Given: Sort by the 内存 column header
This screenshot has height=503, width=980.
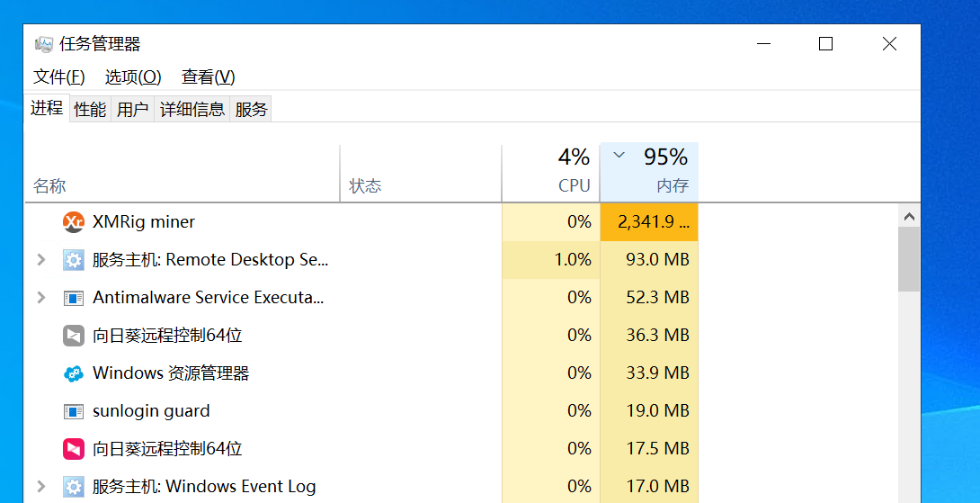Looking at the screenshot, I should click(649, 173).
